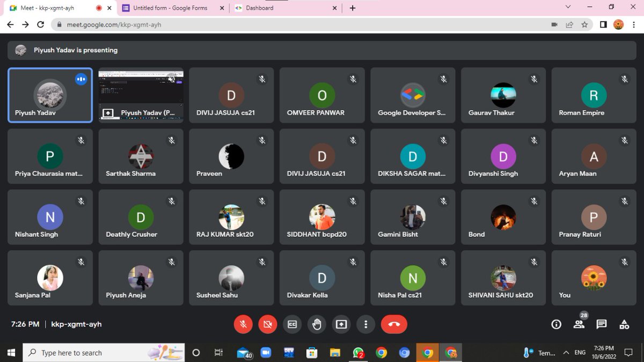
Task: Open more options with the three-dot menu
Action: tap(365, 324)
